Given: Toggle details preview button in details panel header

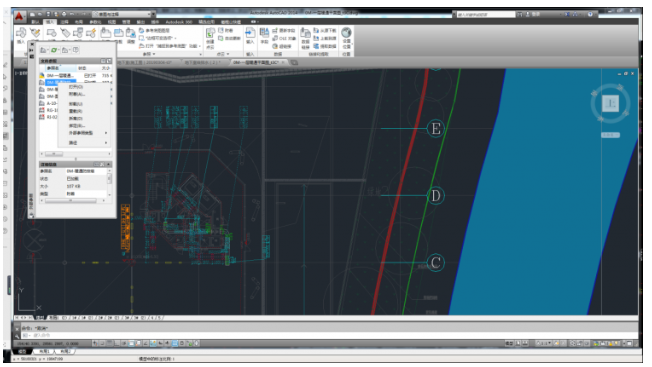Looking at the screenshot, I should point(102,165).
